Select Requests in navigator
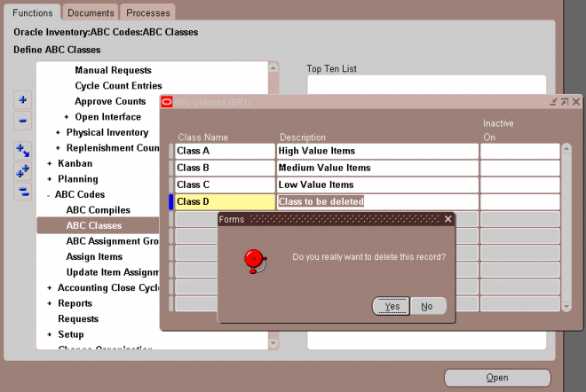586x392 pixels. tap(78, 318)
